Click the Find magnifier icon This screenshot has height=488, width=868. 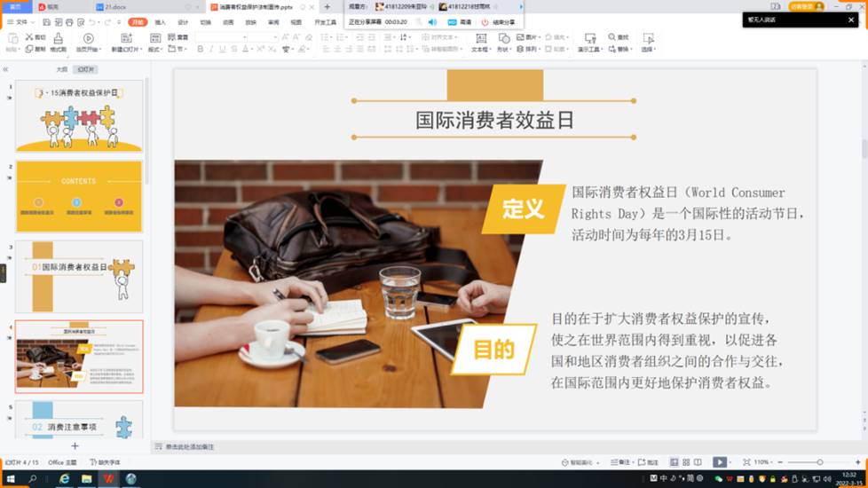click(x=611, y=37)
